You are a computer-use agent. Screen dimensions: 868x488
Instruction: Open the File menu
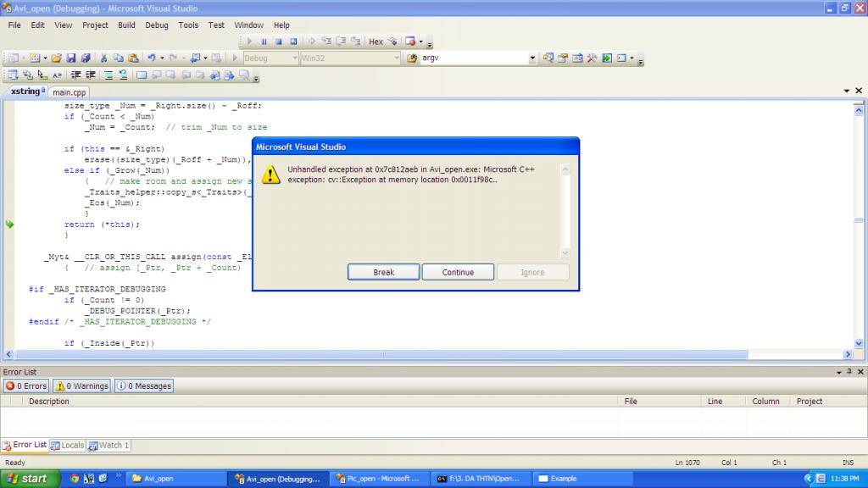(14, 25)
